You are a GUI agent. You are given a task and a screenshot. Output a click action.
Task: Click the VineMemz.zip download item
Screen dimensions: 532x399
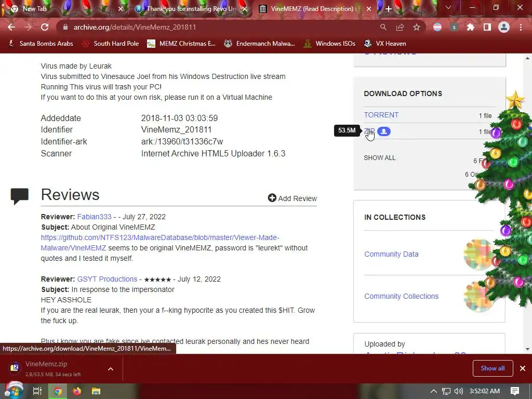point(54,368)
